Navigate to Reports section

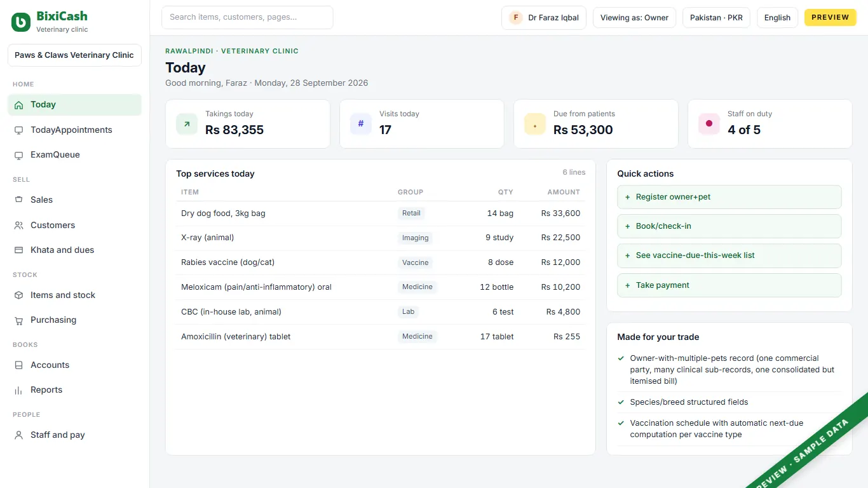click(x=74, y=390)
